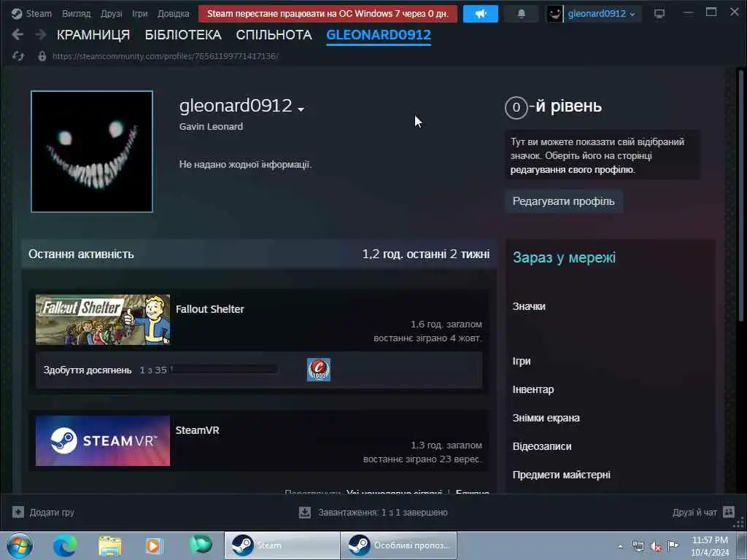Open the Action Center flag icon
Screen dimensions: 747x560
(x=673, y=545)
